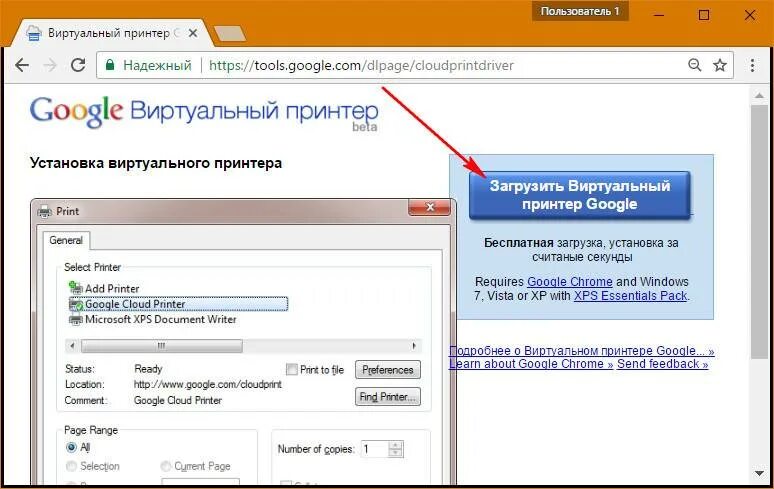Select Add Printer in printer list
The image size is (774, 489).
tap(104, 289)
